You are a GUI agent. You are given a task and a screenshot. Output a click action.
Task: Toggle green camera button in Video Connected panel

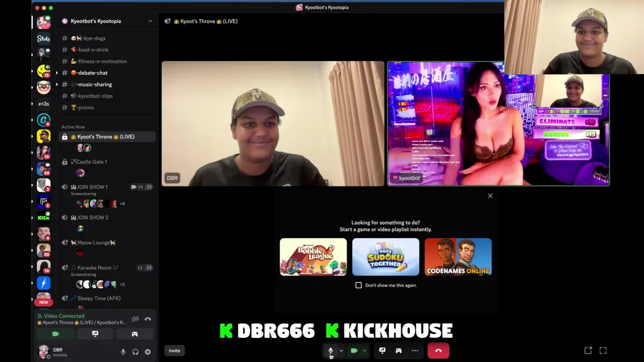click(55, 334)
